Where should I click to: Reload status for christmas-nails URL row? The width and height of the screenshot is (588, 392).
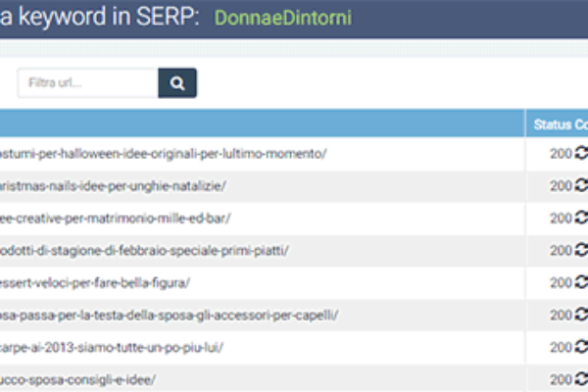(x=580, y=185)
